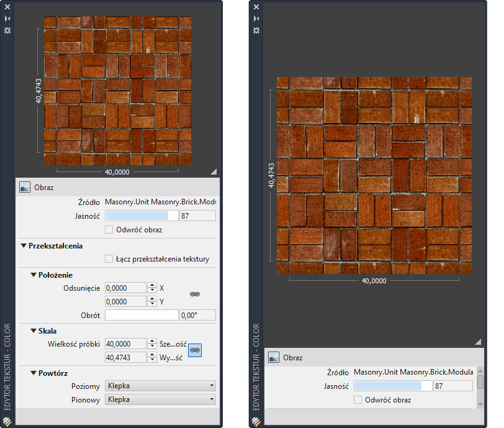
Task: Check Odwróć obraz in the right panel
Action: pos(358,400)
